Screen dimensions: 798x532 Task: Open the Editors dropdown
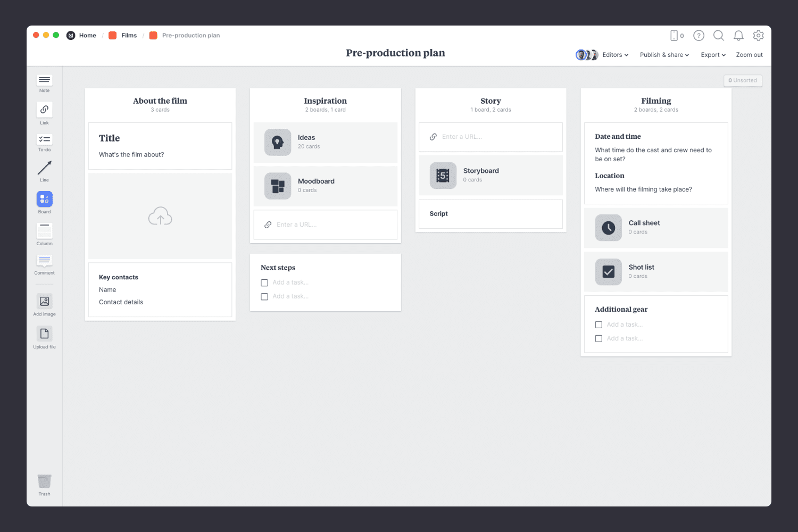[x=614, y=55]
